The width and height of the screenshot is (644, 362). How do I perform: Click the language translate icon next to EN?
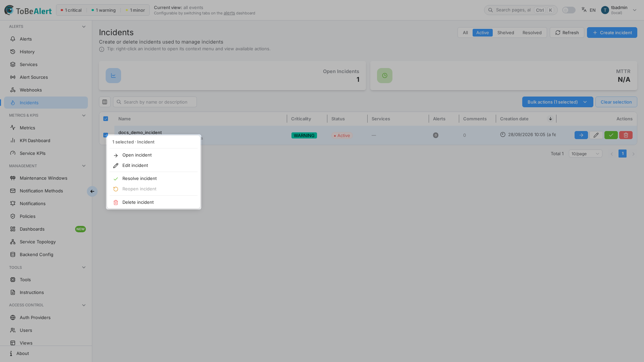point(584,10)
